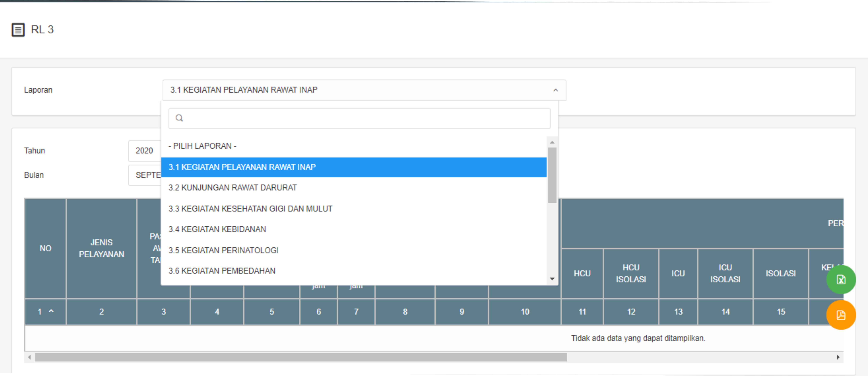Click the dropdown list scroll-down arrow

pyautogui.click(x=552, y=279)
